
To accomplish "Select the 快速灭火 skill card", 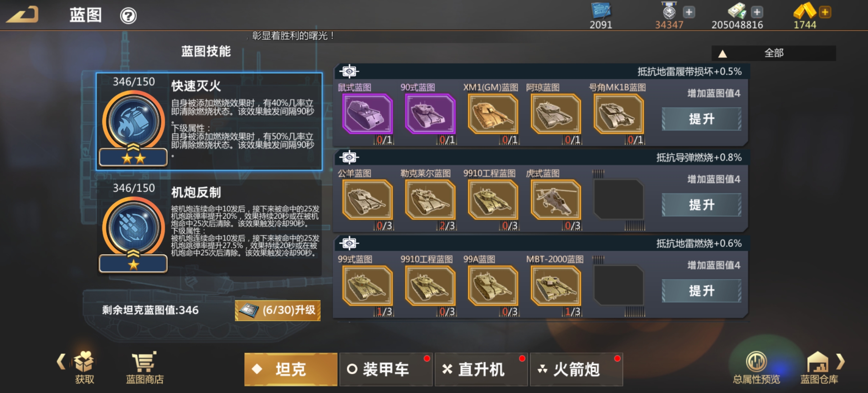I will coord(209,122).
